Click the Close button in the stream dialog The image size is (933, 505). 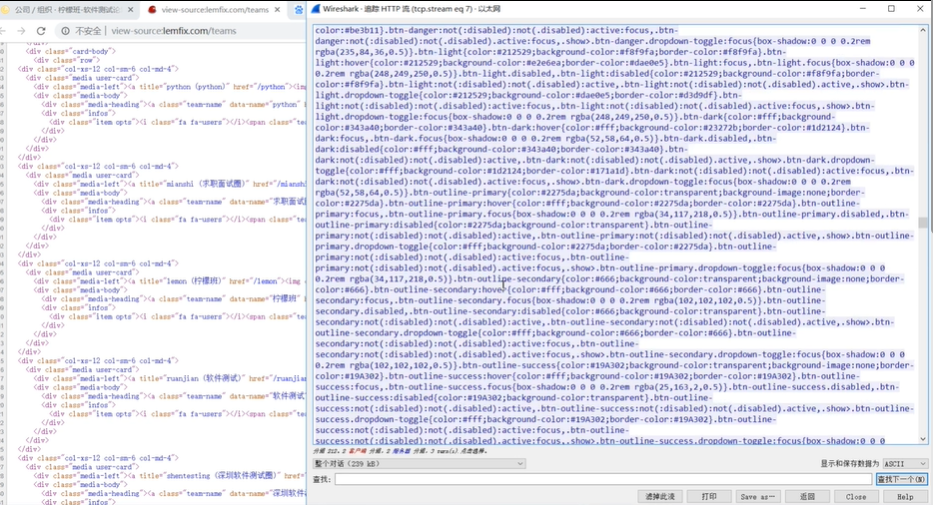[856, 497]
